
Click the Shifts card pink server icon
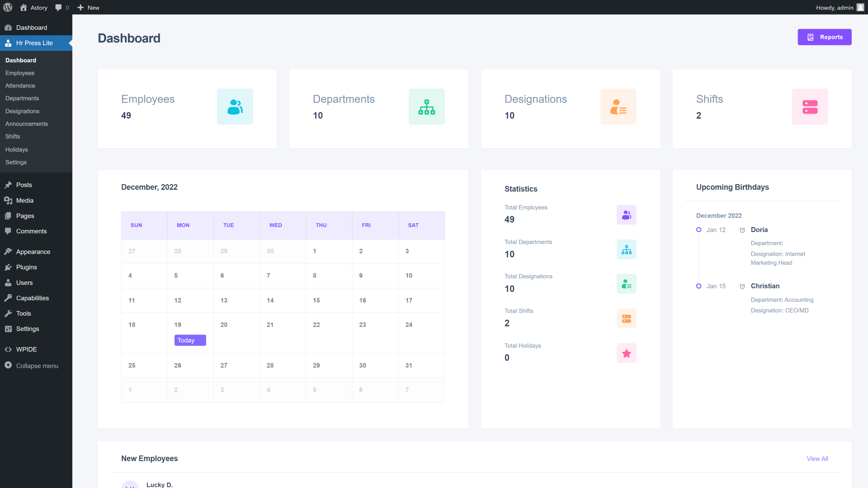(x=810, y=107)
